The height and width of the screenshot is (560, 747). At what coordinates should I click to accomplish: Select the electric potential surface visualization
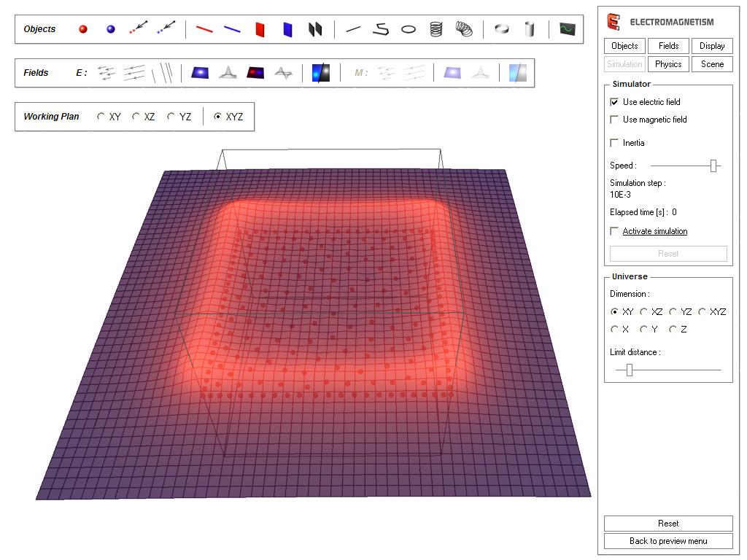click(x=199, y=72)
